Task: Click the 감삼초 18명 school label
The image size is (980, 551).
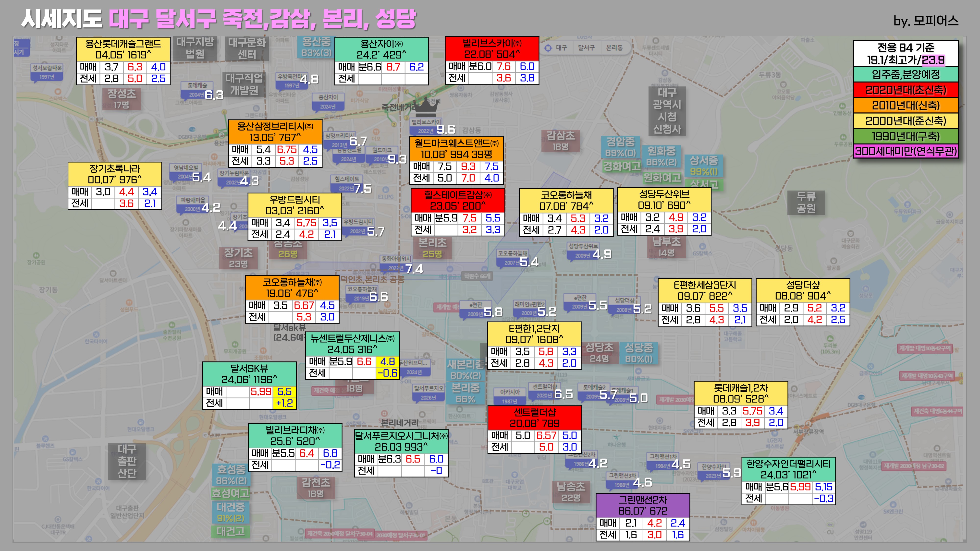Action: 560,141
